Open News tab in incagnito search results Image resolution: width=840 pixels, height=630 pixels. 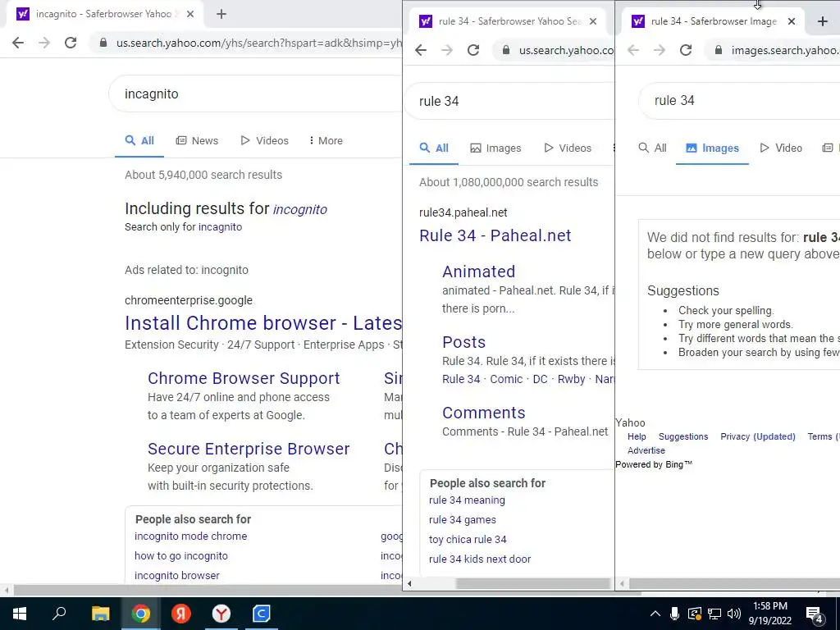(x=197, y=141)
